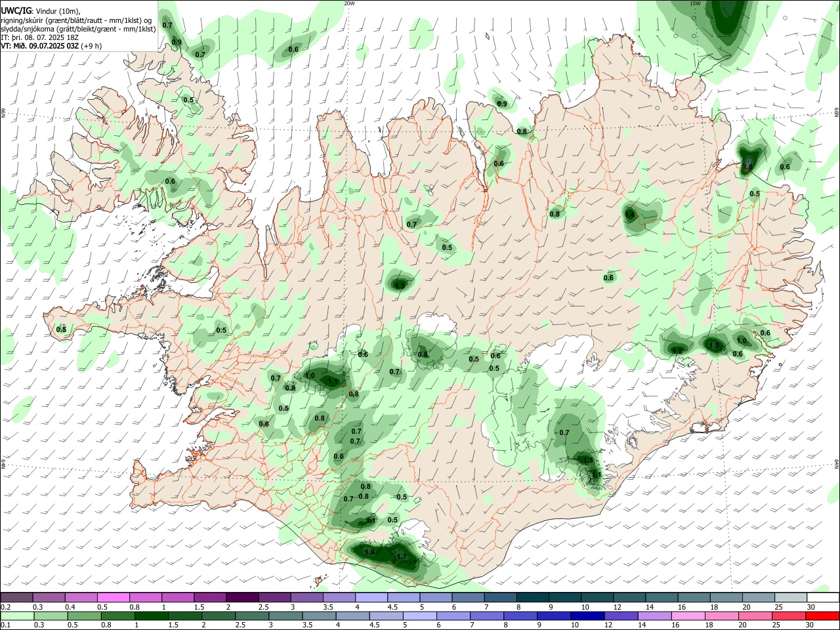
Task: Select the white 30 swatch in top legend row
Action: [x=824, y=597]
